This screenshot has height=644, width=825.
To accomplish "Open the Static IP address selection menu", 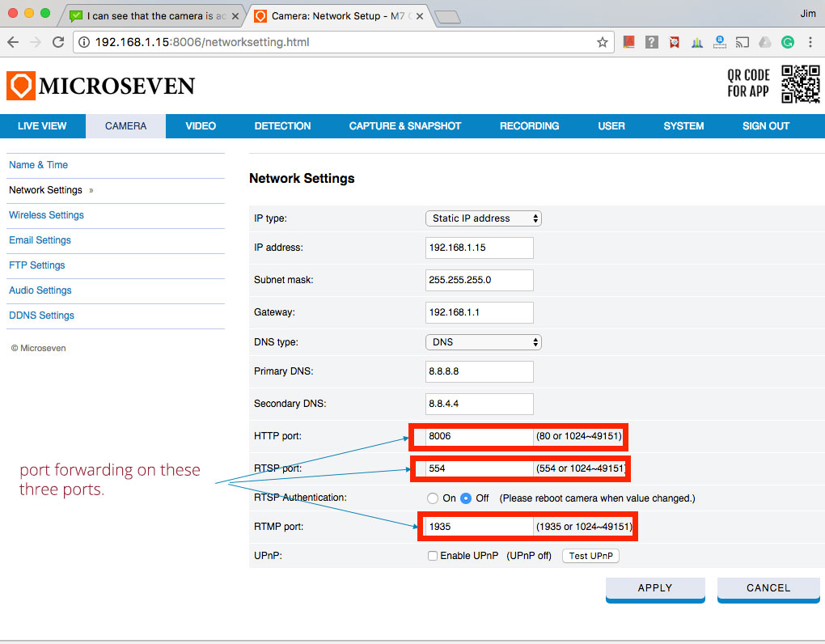I will tap(483, 218).
